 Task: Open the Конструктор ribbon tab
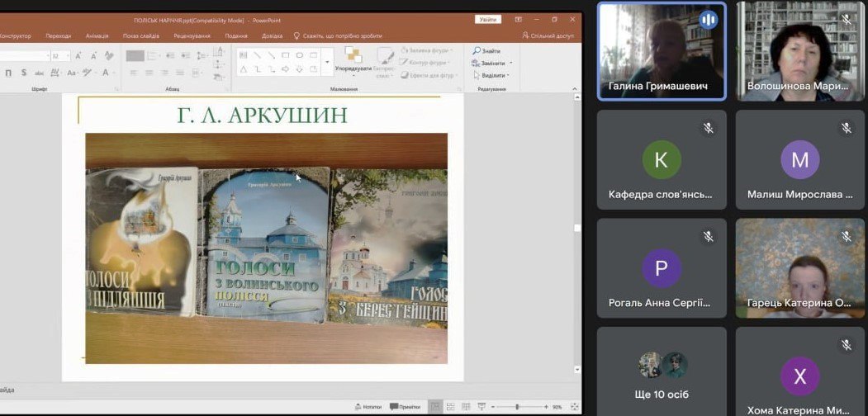(x=15, y=36)
